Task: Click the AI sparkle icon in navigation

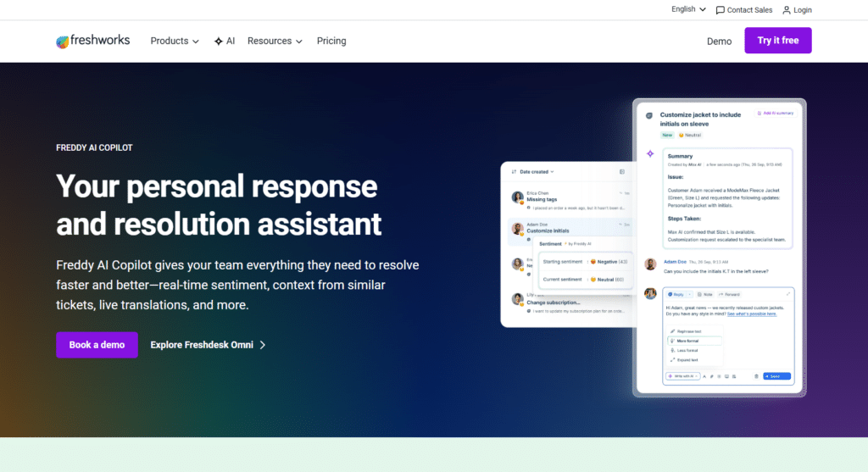Action: 219,42
